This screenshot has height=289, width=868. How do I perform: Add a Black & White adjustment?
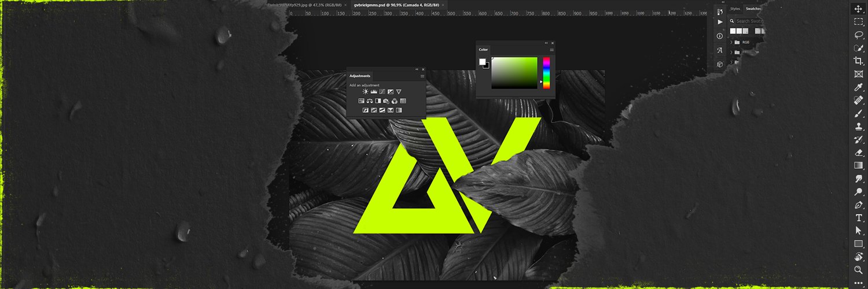point(378,101)
